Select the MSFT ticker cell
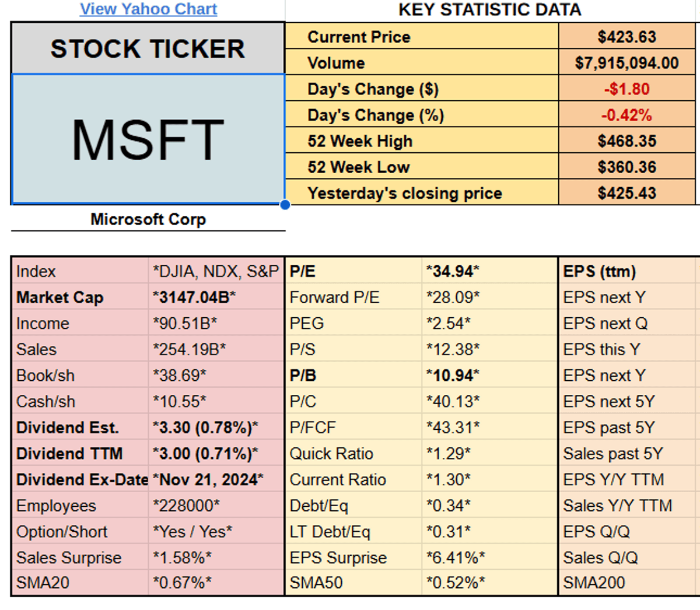 click(148, 139)
